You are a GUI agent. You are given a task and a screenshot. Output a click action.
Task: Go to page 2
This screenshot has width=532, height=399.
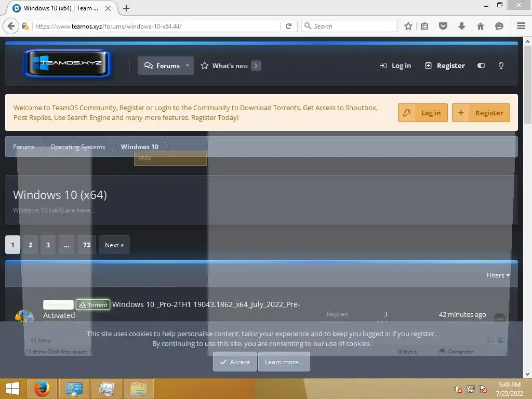(30, 245)
